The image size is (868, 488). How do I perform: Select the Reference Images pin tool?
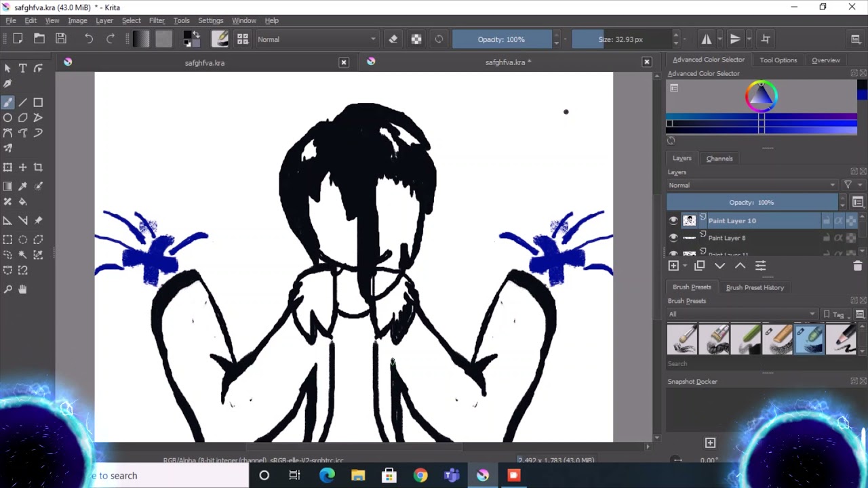point(38,220)
